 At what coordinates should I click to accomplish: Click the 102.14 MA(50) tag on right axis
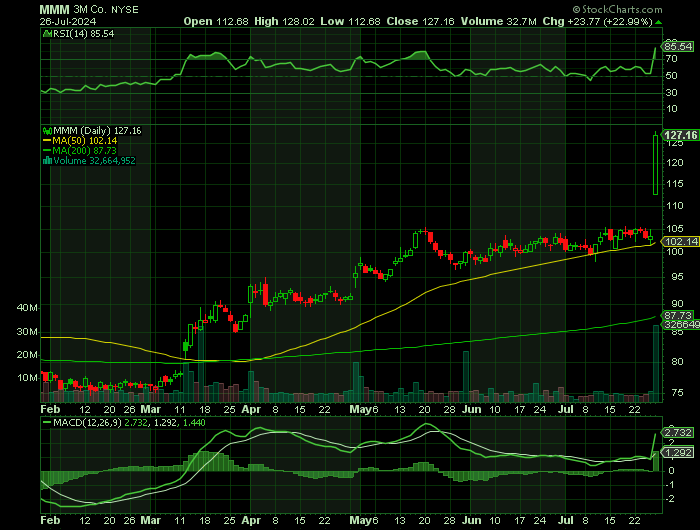click(x=680, y=242)
